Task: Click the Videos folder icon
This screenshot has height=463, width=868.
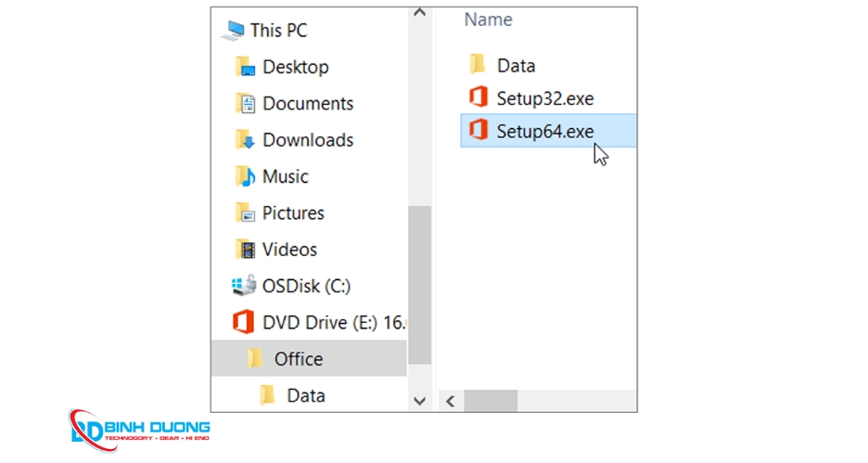Action: 245,250
